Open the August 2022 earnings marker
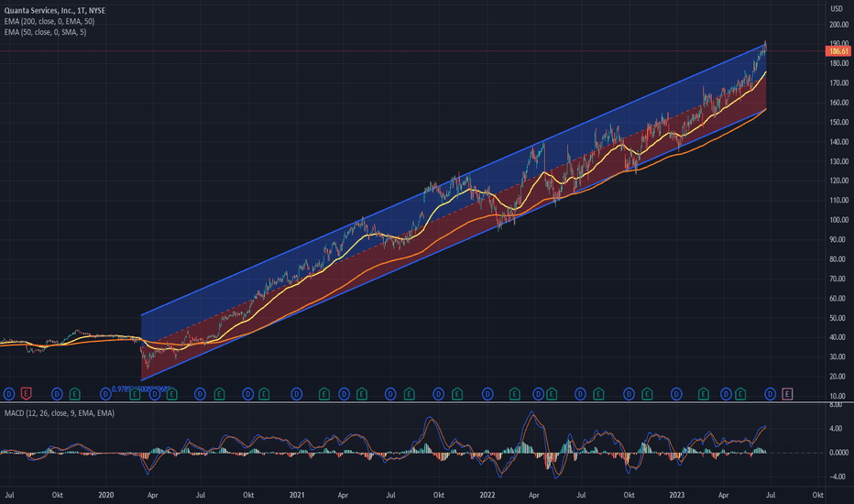The image size is (854, 504). (x=598, y=393)
